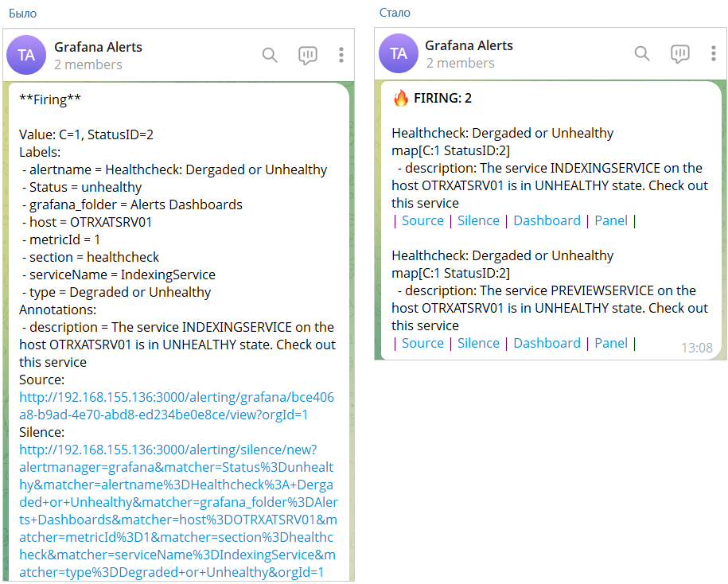Open the comments icon in the left chat header
Screen dimensions: 728x584
tap(308, 56)
